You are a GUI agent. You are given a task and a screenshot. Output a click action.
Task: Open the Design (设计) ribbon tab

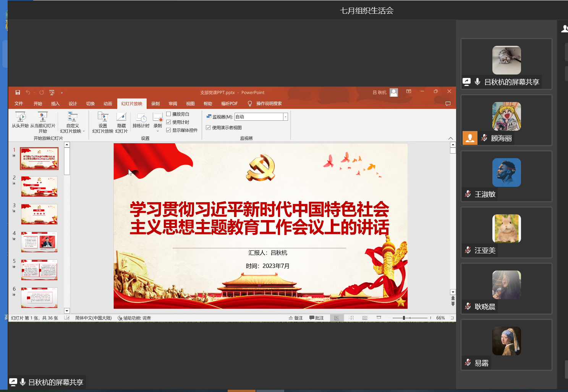pyautogui.click(x=73, y=104)
